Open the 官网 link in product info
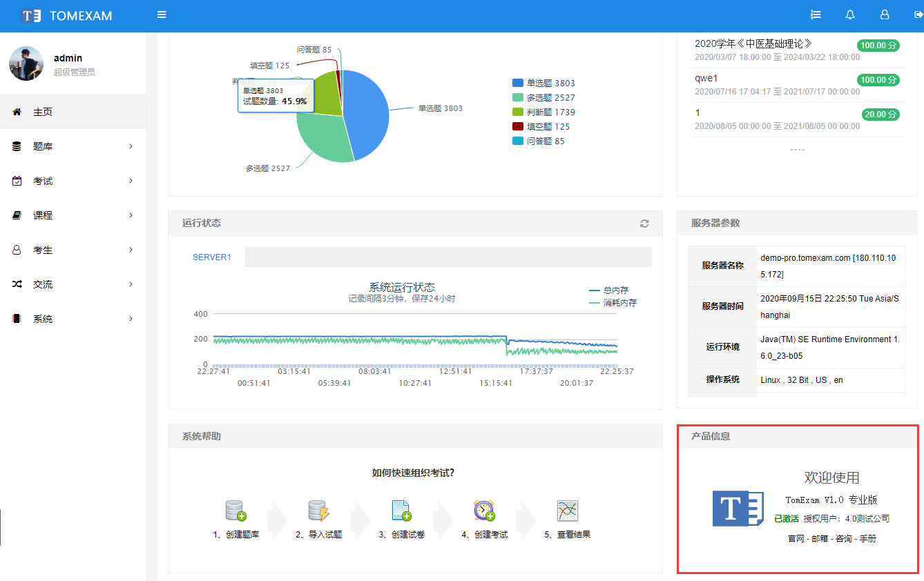Screen dimensions: 924x581 tap(796, 538)
